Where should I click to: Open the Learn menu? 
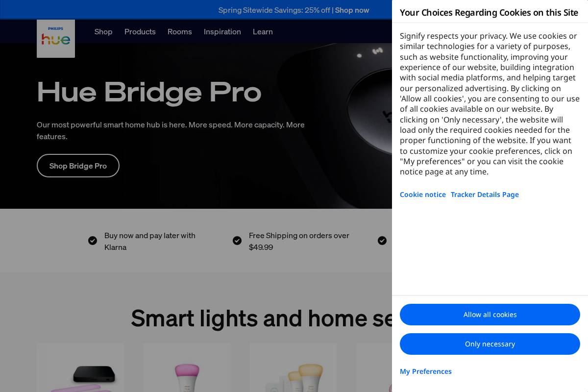pyautogui.click(x=263, y=31)
